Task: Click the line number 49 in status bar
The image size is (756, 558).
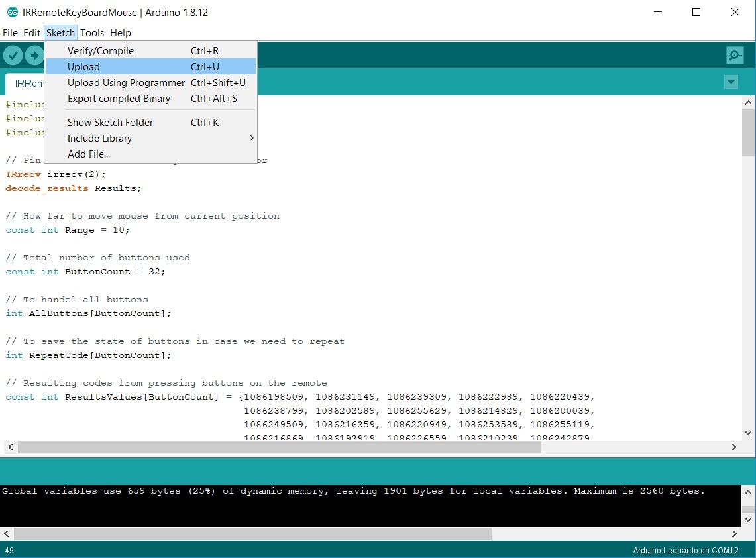Action: tap(9, 550)
